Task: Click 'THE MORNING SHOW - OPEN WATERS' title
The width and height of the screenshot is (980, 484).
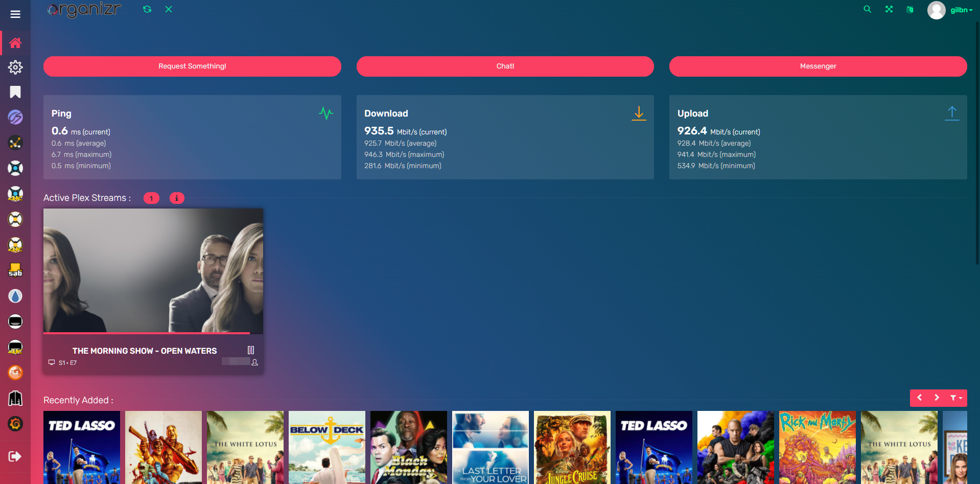Action: click(145, 351)
